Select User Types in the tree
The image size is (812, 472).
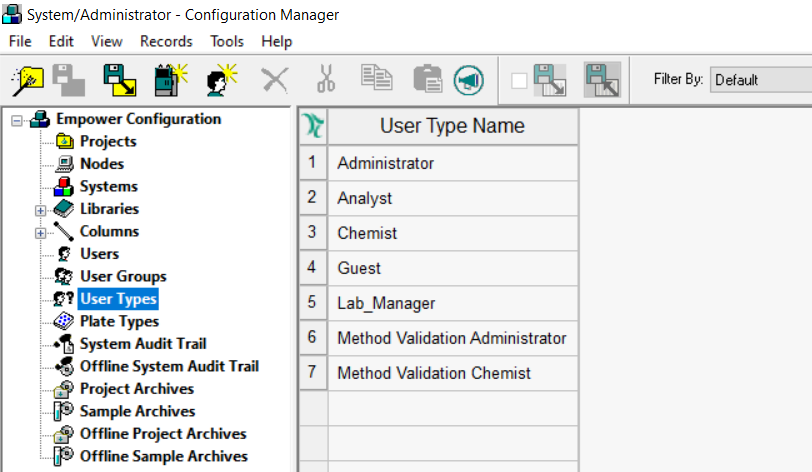point(118,299)
